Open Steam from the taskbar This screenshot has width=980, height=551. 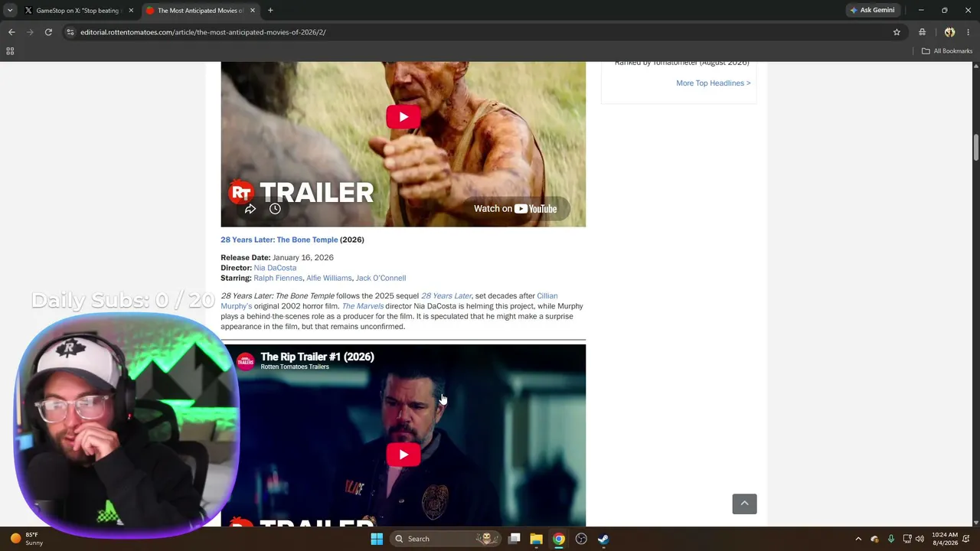click(603, 539)
